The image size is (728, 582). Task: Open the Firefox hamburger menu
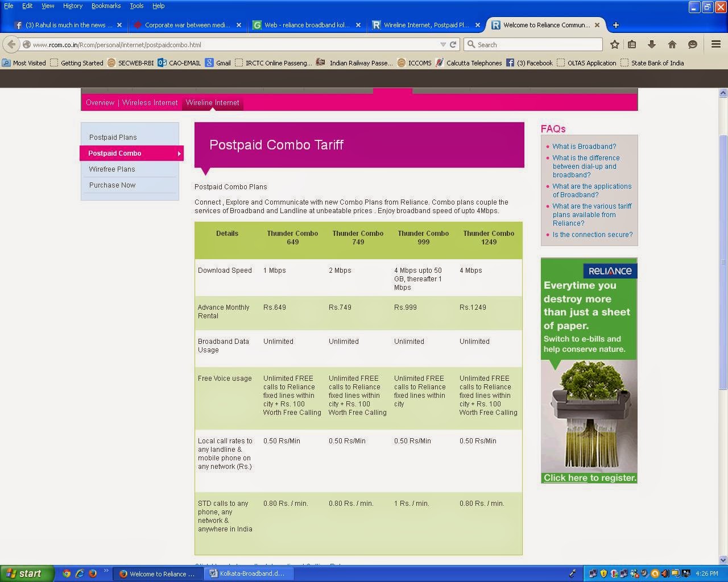click(x=716, y=44)
